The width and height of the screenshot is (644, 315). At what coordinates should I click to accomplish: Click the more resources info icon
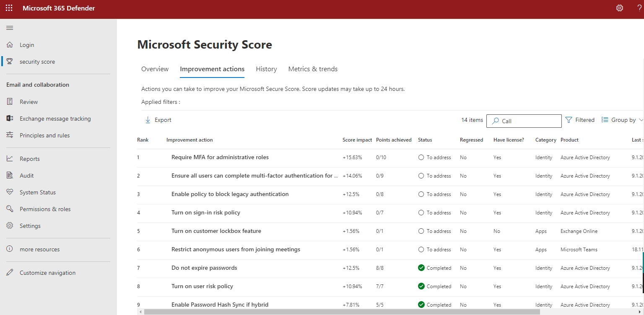coord(10,249)
